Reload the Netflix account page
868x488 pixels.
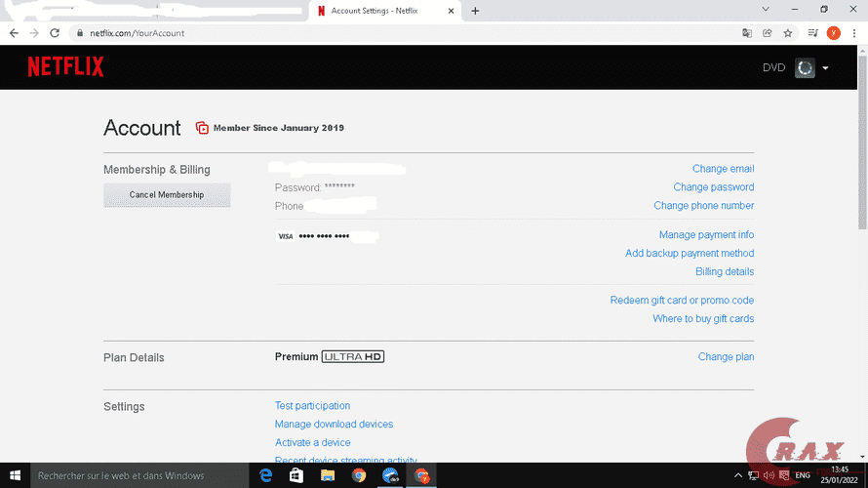point(55,33)
